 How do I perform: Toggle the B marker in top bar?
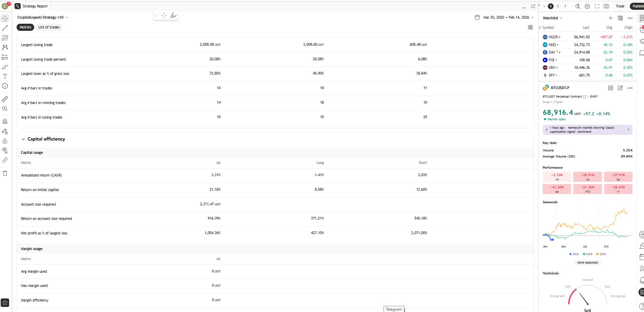[551, 6]
